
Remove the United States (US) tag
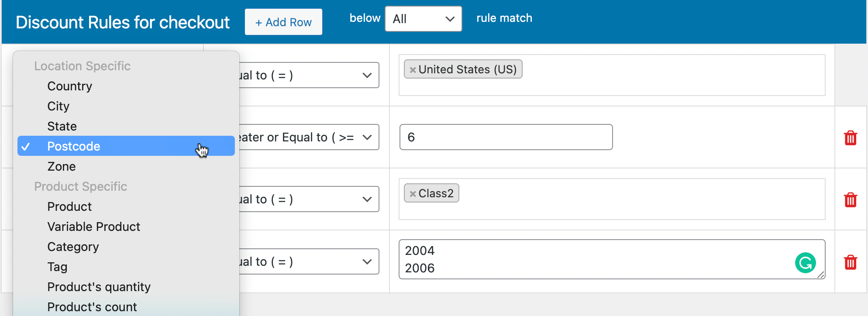(413, 70)
